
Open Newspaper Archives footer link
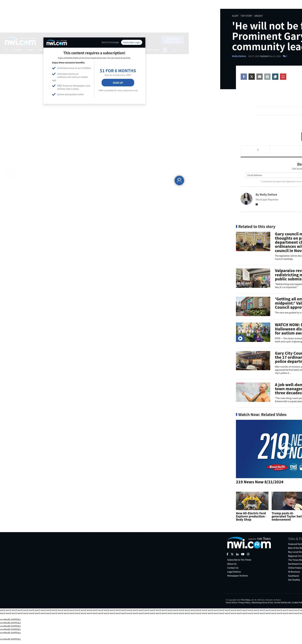point(238,576)
